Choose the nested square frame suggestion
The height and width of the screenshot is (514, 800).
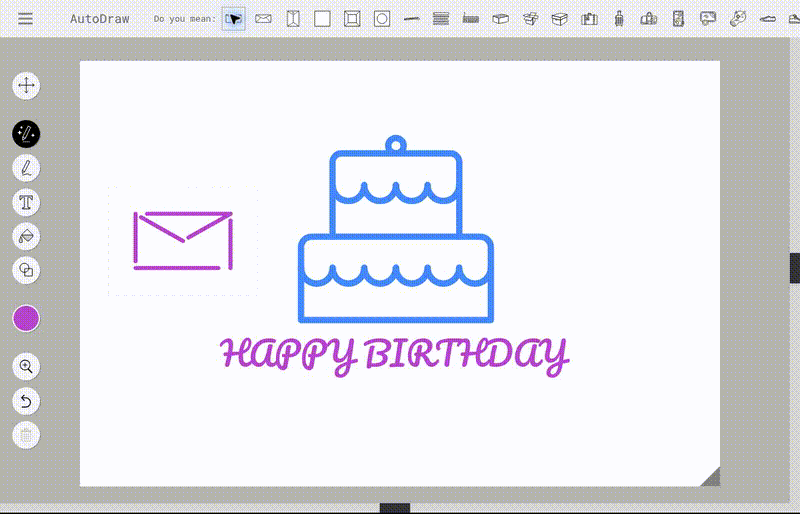pyautogui.click(x=352, y=19)
